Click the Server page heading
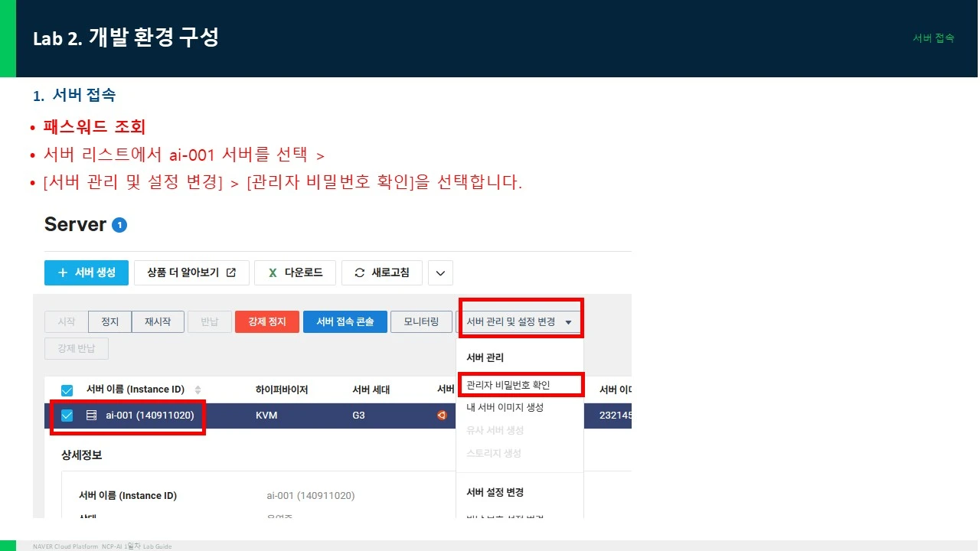This screenshot has height=551, width=980. (75, 225)
